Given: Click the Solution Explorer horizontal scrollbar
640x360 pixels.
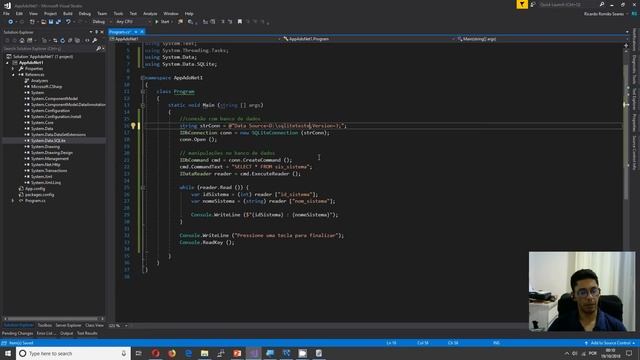Looking at the screenshot, I should coord(53,319).
